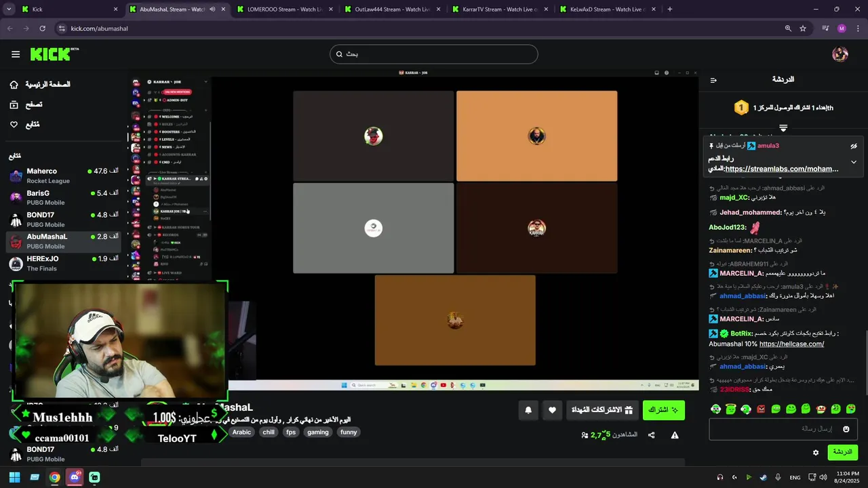Toggle the notification bell for the channel
Screen dimensions: 868x488
click(528, 410)
